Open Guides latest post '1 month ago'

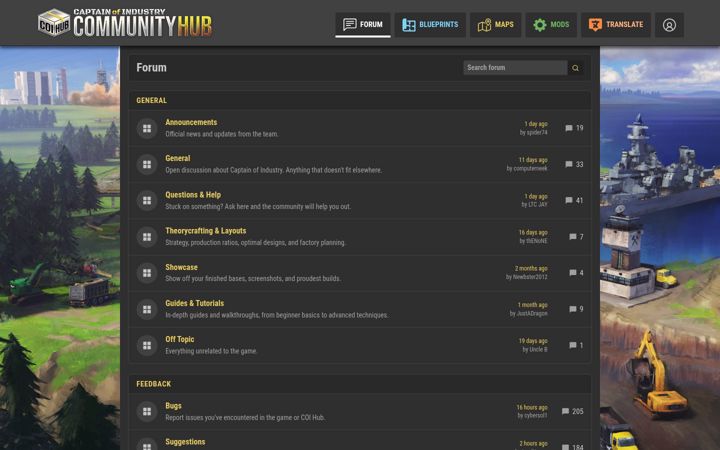coord(533,305)
